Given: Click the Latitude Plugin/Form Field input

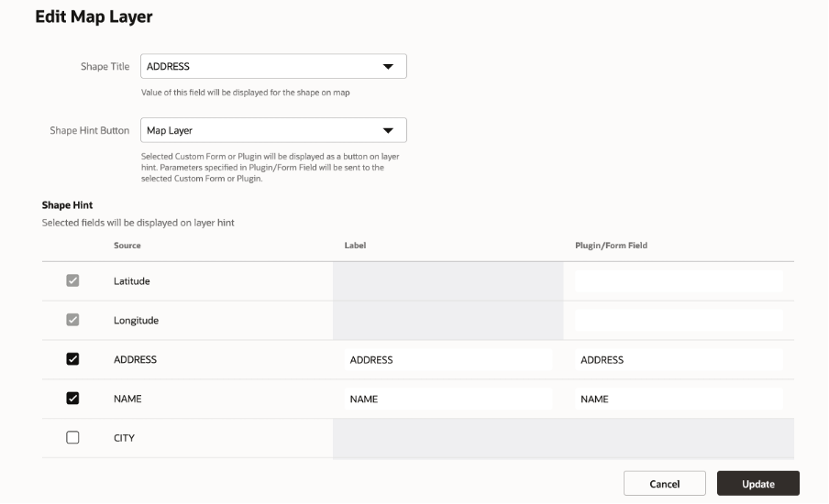Looking at the screenshot, I should coord(679,281).
